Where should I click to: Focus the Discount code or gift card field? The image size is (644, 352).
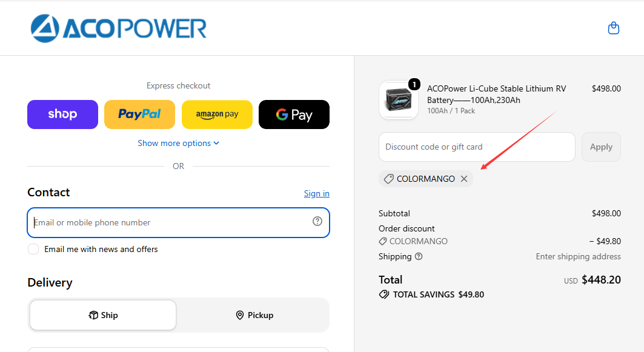[477, 147]
